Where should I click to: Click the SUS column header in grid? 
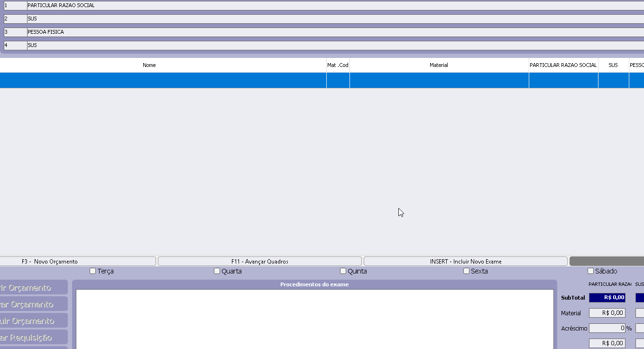point(613,65)
